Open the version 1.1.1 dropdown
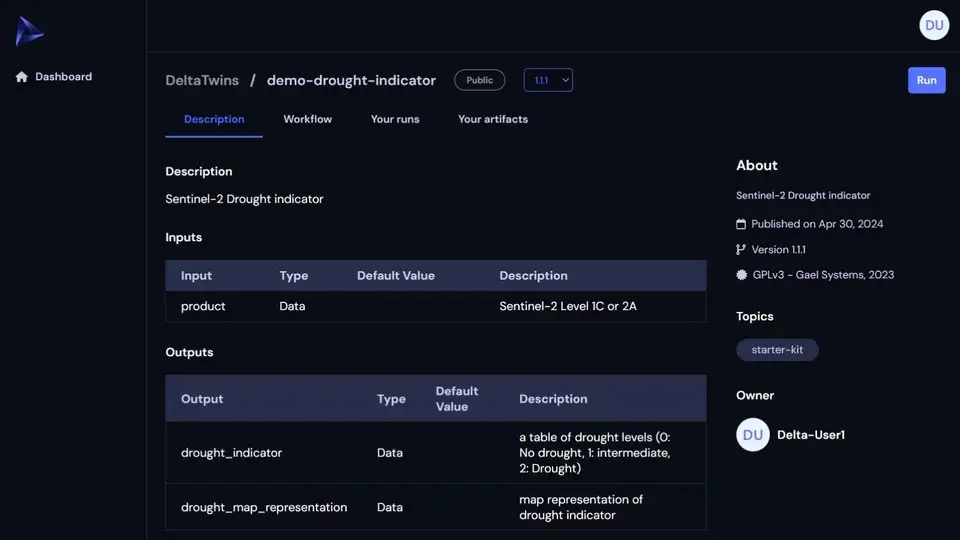The width and height of the screenshot is (960, 540). pos(548,80)
